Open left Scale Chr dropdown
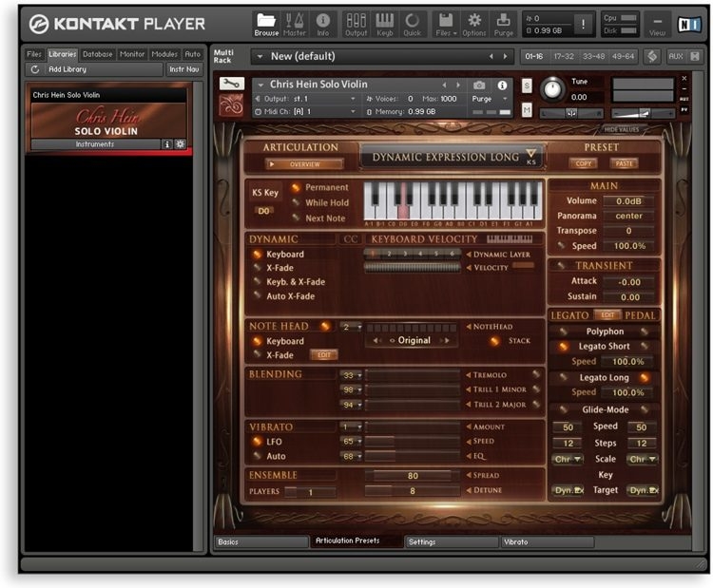The height and width of the screenshot is (588, 713). pos(568,460)
